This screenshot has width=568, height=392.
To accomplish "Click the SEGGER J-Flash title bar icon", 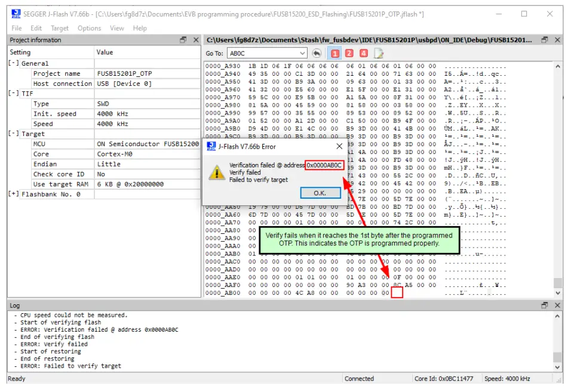I will (x=16, y=14).
